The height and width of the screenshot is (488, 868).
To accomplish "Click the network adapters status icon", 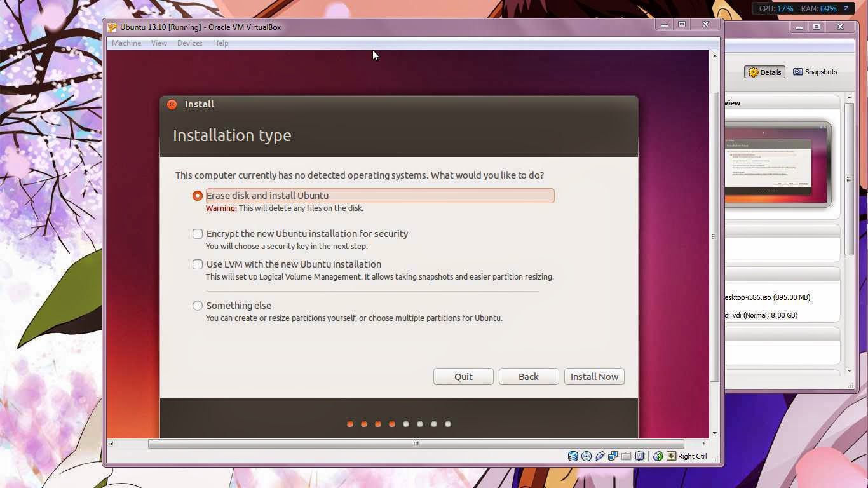I will coord(613,456).
